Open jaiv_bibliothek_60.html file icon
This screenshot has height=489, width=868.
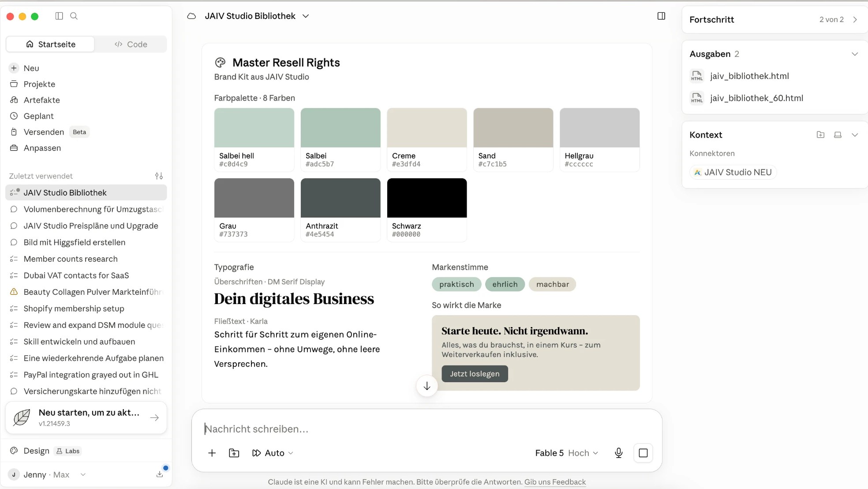coord(697,98)
